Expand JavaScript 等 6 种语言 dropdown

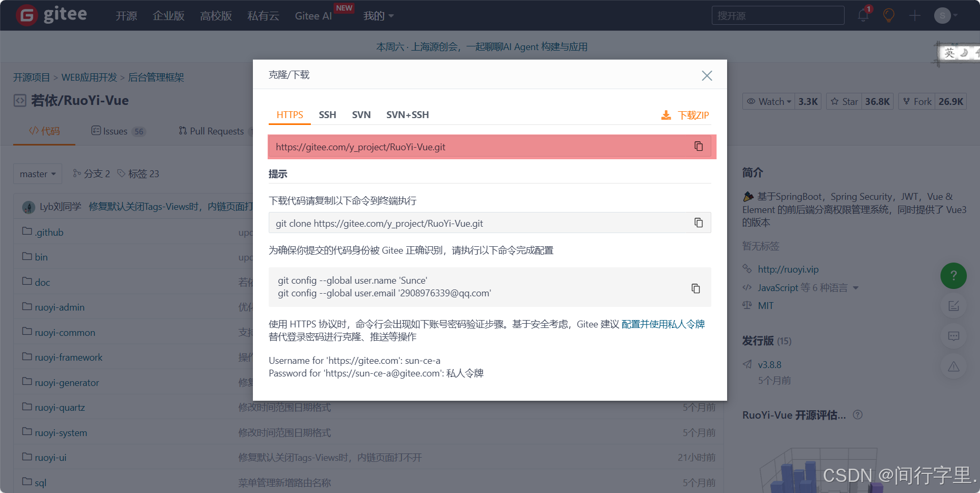[808, 287]
